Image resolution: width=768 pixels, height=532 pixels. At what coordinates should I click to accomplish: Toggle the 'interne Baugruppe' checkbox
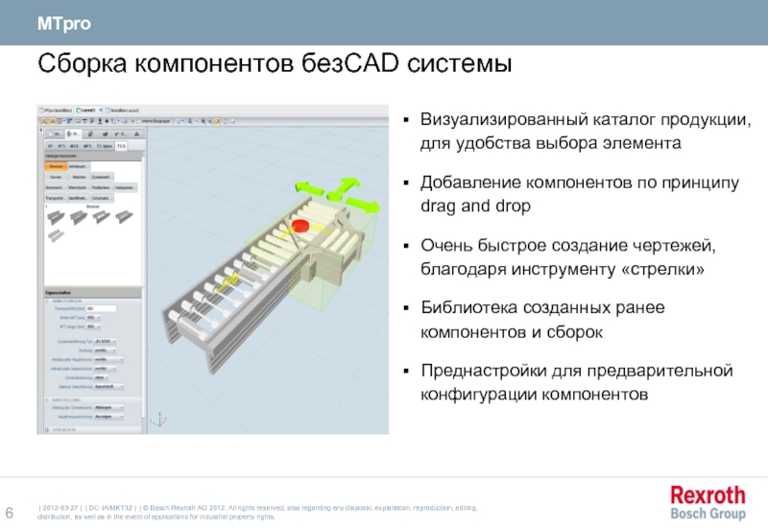[138, 121]
